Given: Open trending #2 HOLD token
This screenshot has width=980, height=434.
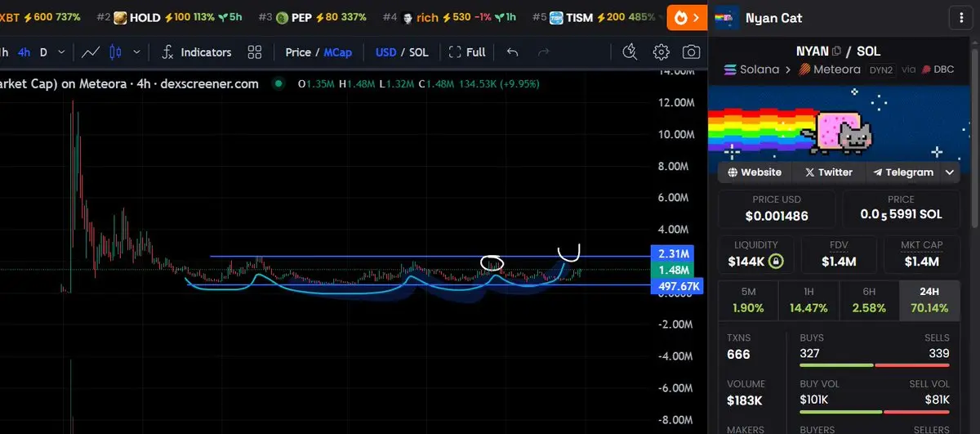Looking at the screenshot, I should click(x=168, y=17).
